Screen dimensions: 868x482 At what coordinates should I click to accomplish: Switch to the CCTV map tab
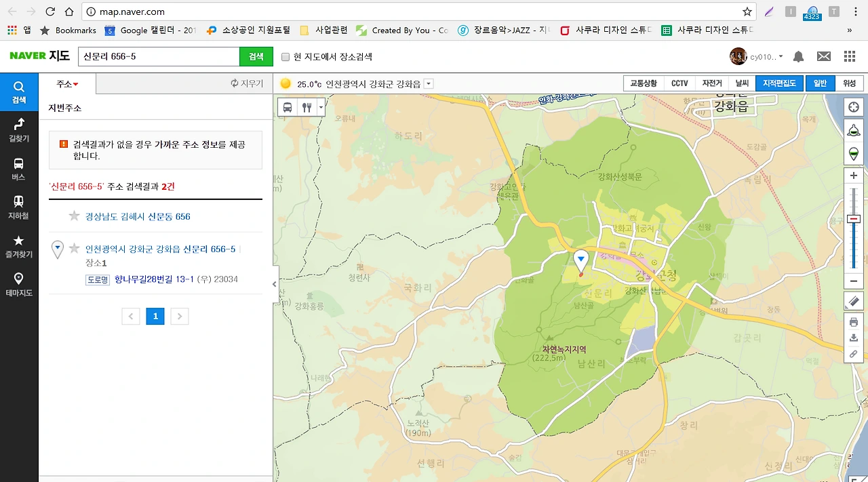pos(679,83)
